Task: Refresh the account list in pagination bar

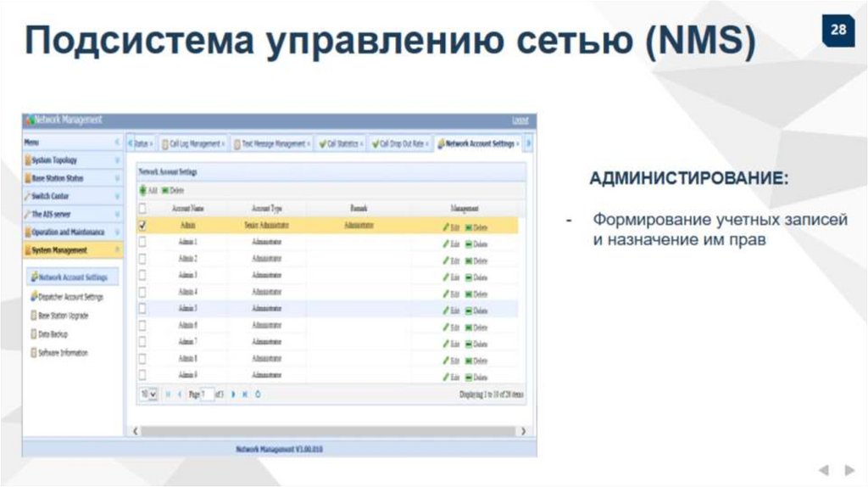Action: [x=258, y=395]
